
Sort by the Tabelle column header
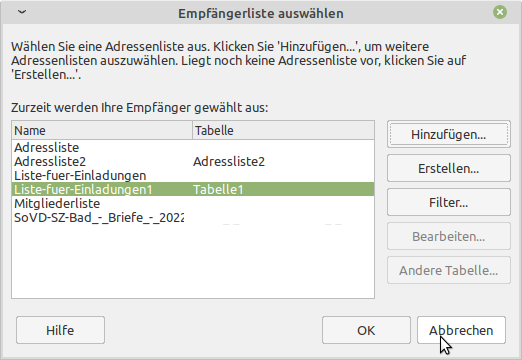click(283, 130)
